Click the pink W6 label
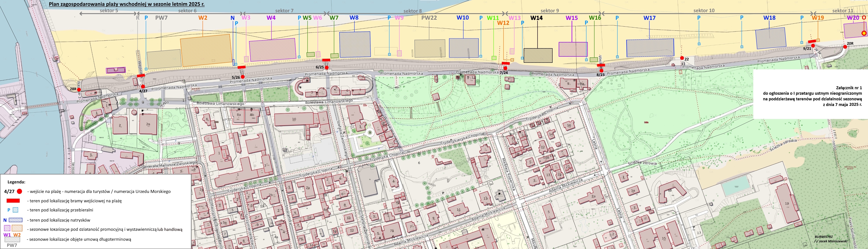The height and width of the screenshot is (249, 868). (x=317, y=17)
